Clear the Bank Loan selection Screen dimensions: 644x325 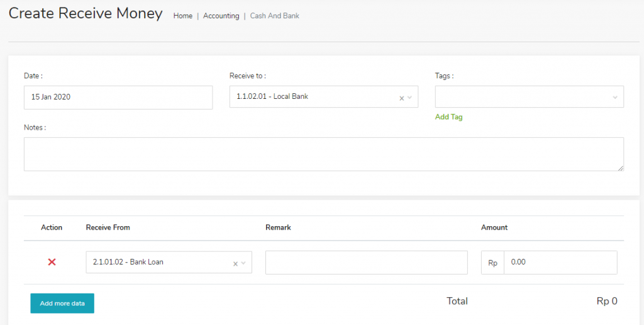pos(235,263)
